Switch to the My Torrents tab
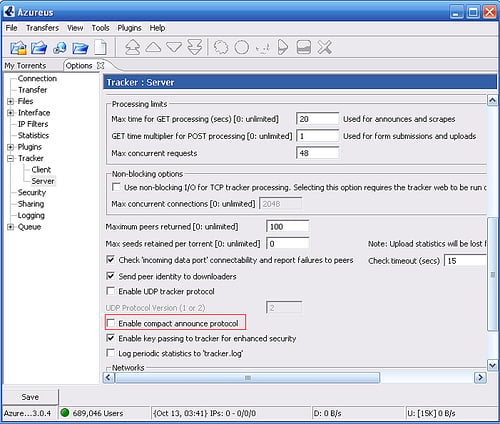This screenshot has height=424, width=500. (x=25, y=66)
